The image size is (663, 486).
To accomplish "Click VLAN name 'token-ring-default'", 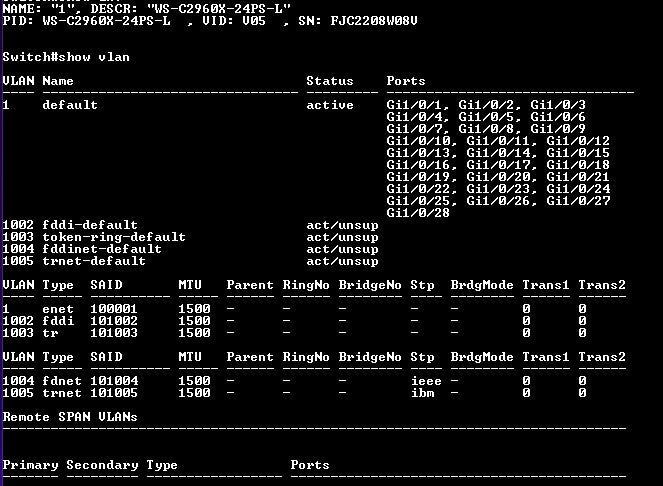I will [114, 237].
